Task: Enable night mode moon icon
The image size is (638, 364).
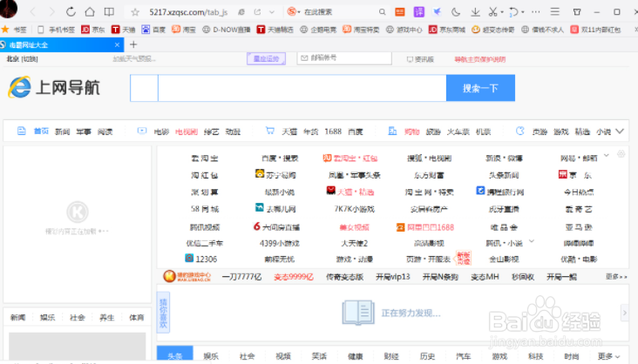Action: [x=456, y=12]
